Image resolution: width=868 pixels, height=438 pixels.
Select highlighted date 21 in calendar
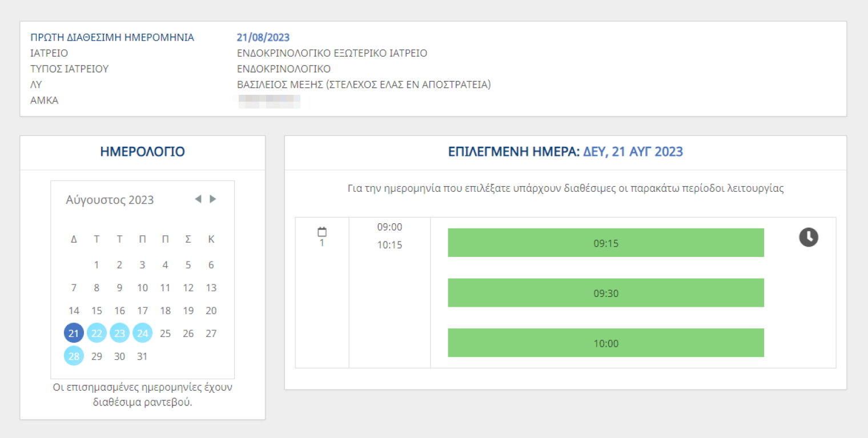(x=74, y=333)
